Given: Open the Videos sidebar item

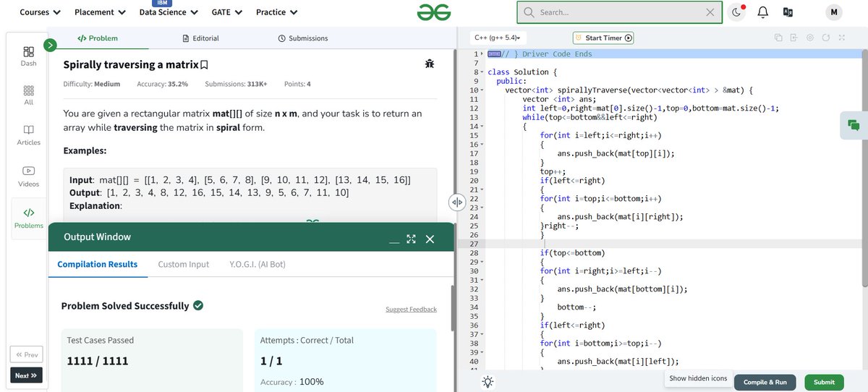Looking at the screenshot, I should 29,176.
